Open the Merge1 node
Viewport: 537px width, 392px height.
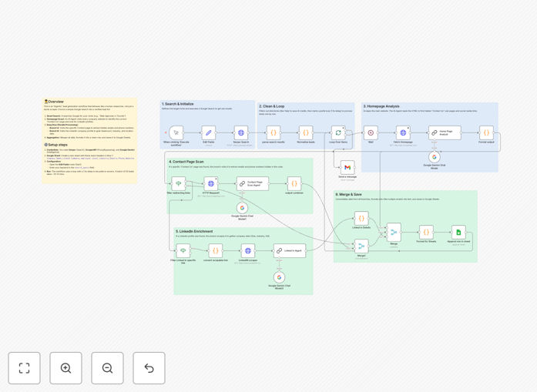[x=361, y=246]
